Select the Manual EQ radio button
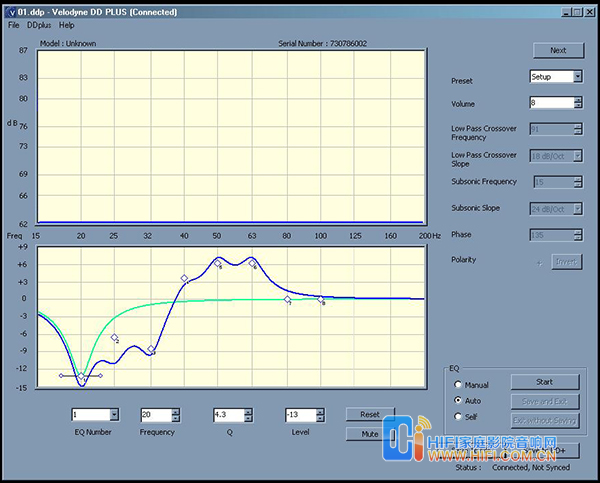This screenshot has width=600, height=483. click(459, 385)
